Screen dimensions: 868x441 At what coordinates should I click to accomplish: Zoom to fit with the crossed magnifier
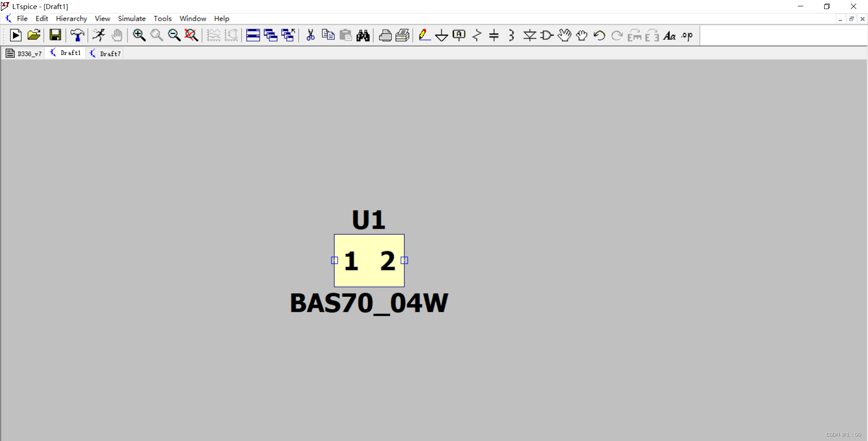pyautogui.click(x=192, y=35)
